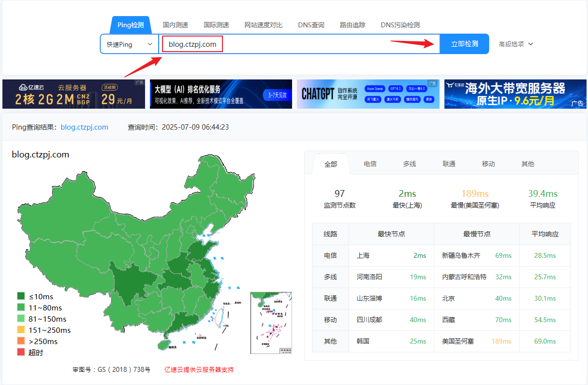Show 移动 line results tab

pyautogui.click(x=488, y=164)
